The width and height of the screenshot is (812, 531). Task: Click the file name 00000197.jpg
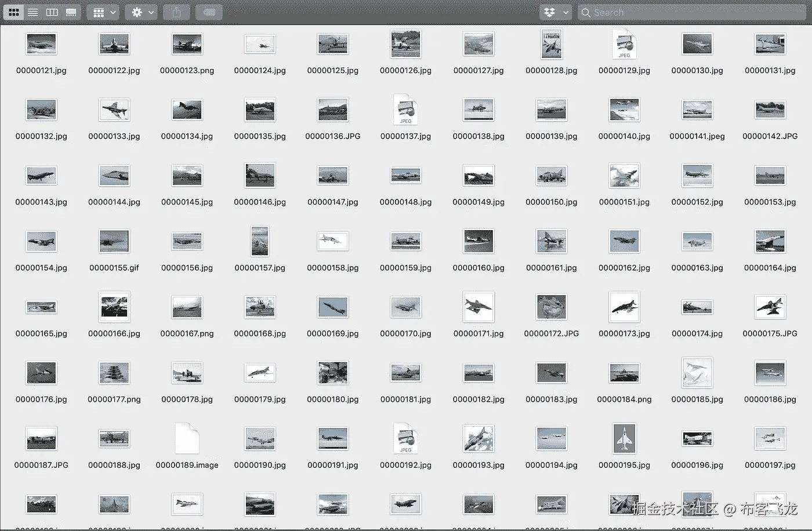pos(770,465)
